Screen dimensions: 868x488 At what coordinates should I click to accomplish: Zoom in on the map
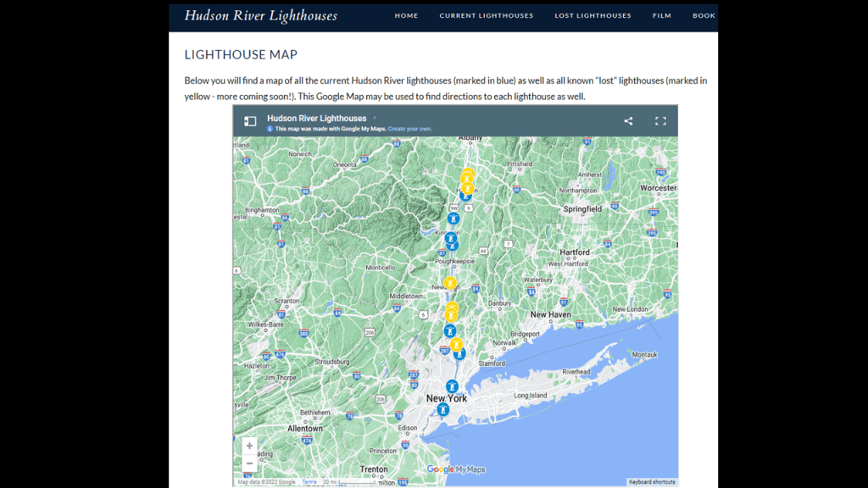coord(249,446)
